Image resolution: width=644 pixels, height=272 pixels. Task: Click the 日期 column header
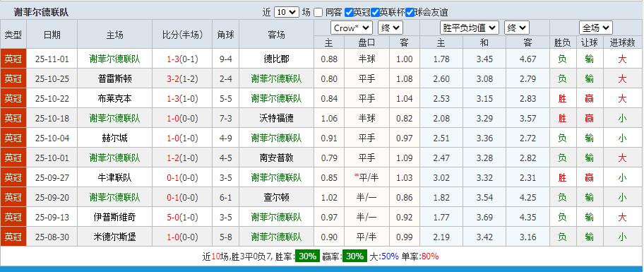pos(52,35)
